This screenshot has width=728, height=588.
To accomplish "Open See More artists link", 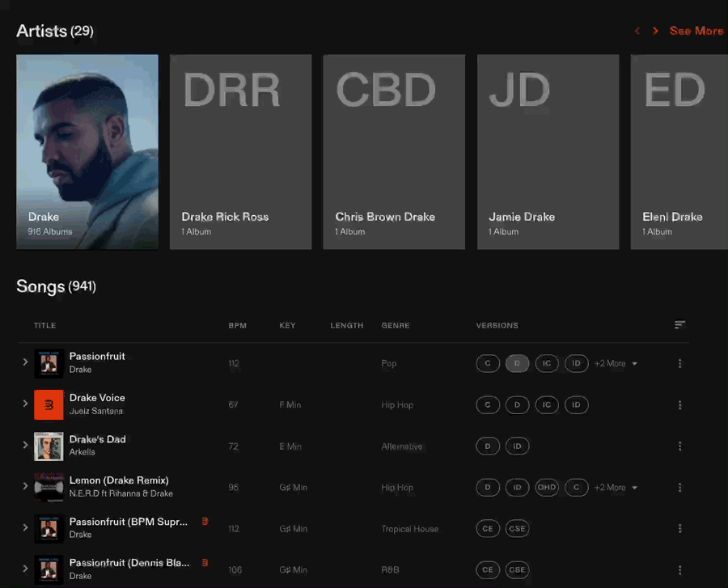I will click(696, 31).
